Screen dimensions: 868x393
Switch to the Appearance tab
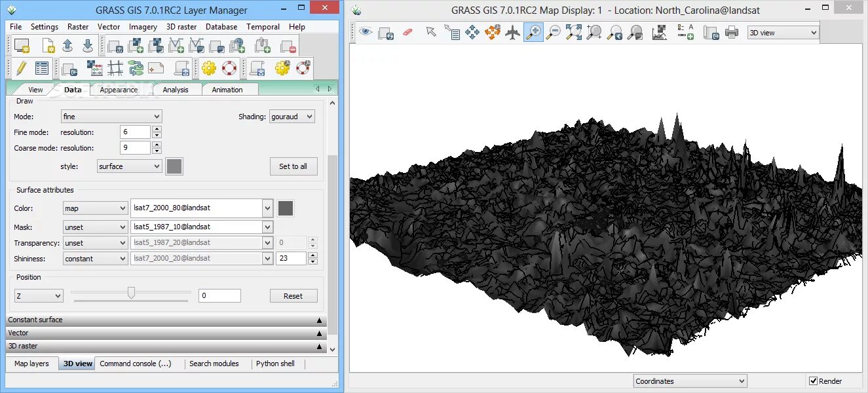coord(119,90)
